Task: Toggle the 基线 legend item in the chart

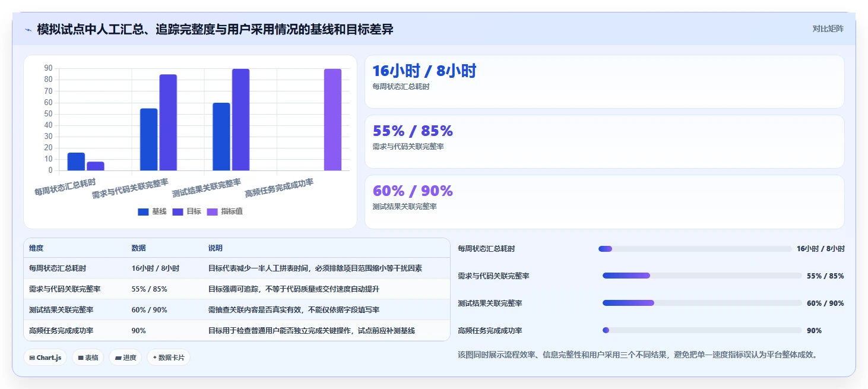Action: pyautogui.click(x=152, y=211)
